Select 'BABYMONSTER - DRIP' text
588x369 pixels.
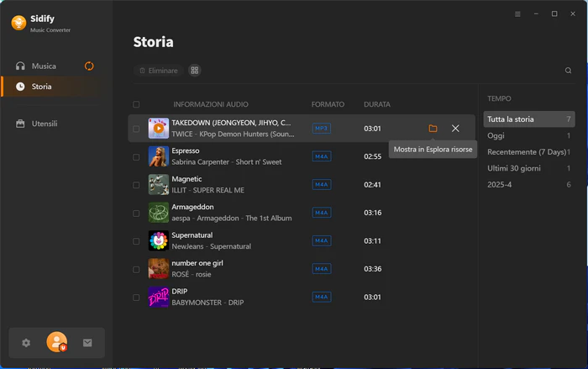[x=207, y=303]
